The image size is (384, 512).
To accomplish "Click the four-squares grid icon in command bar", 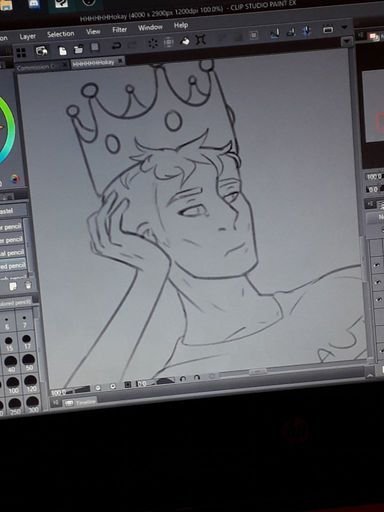I will (x=21, y=53).
